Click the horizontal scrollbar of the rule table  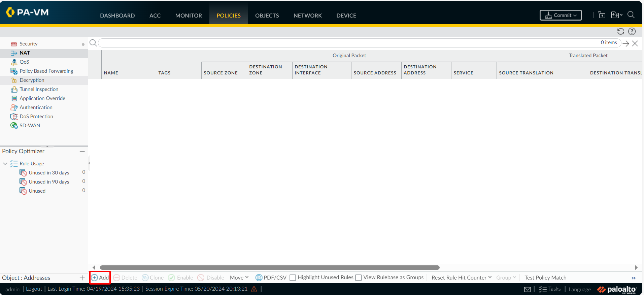[269, 267]
